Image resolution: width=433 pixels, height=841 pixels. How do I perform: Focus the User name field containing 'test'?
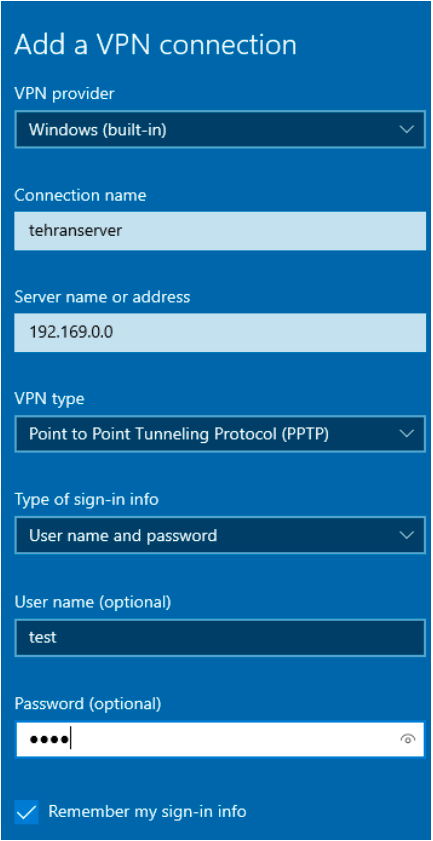pyautogui.click(x=220, y=637)
